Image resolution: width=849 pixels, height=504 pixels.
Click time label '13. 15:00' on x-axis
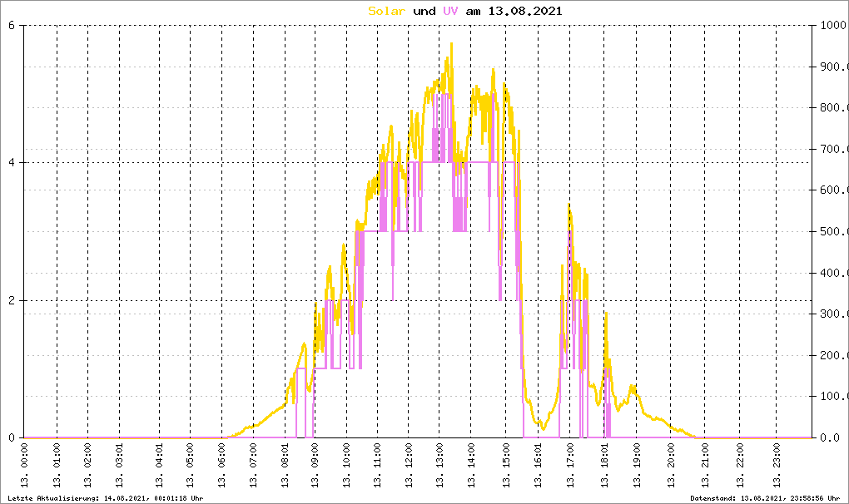(x=506, y=465)
